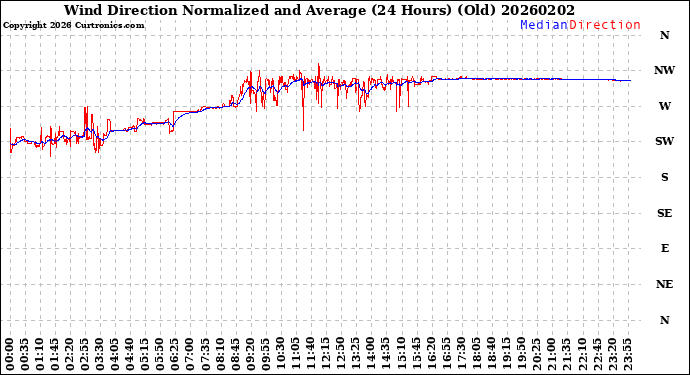
Task: Click the blue Median legend label
Action: coord(544,25)
